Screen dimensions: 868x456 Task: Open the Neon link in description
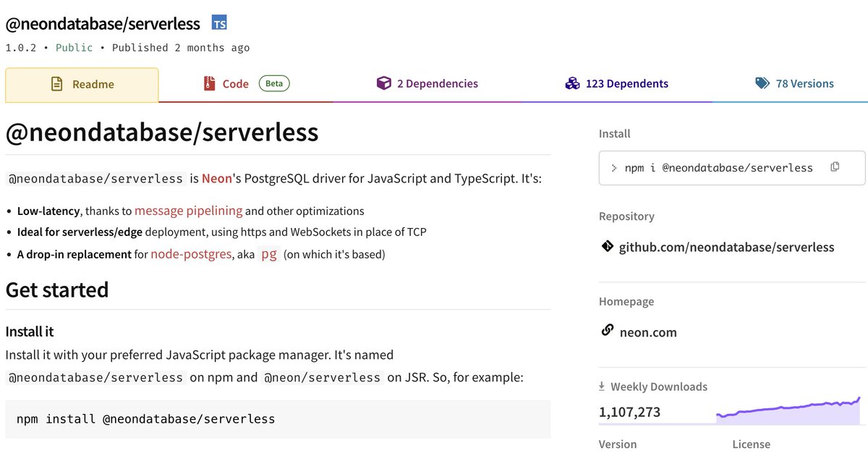[217, 178]
